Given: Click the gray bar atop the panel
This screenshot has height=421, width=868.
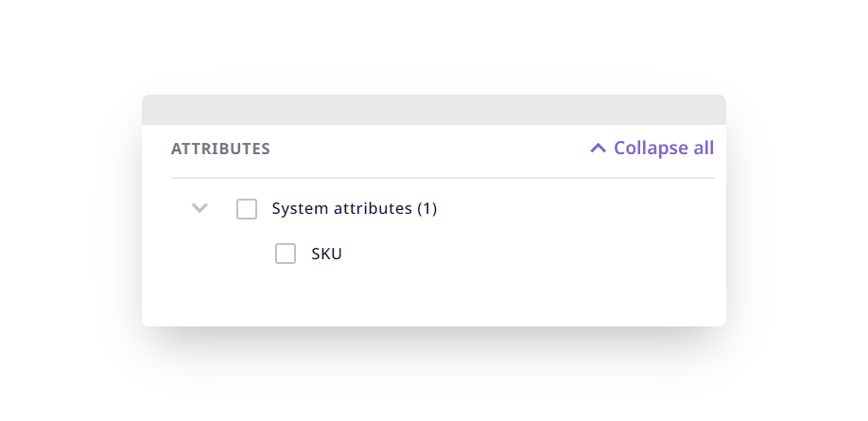Looking at the screenshot, I should [x=433, y=110].
